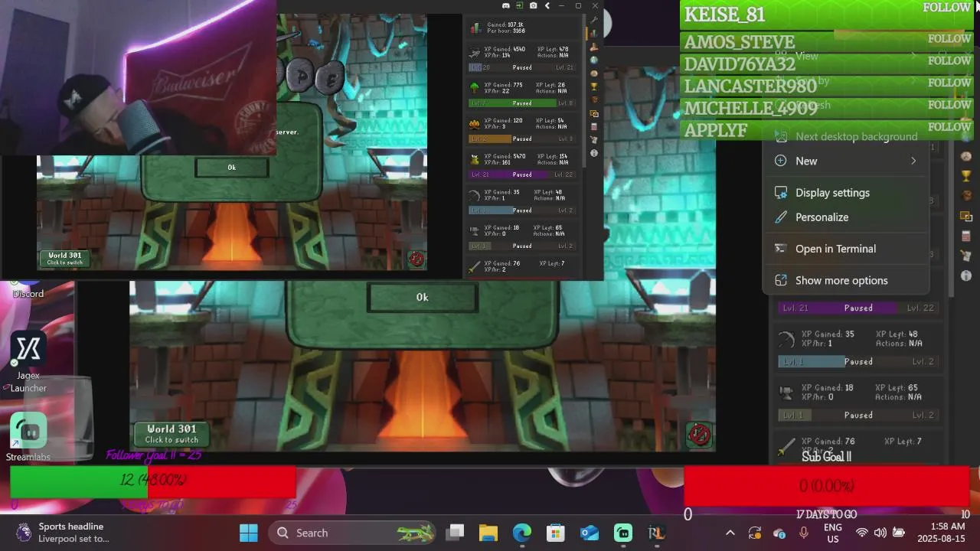Click the green Lvl 7 Woodcutting progress bar

521,103
